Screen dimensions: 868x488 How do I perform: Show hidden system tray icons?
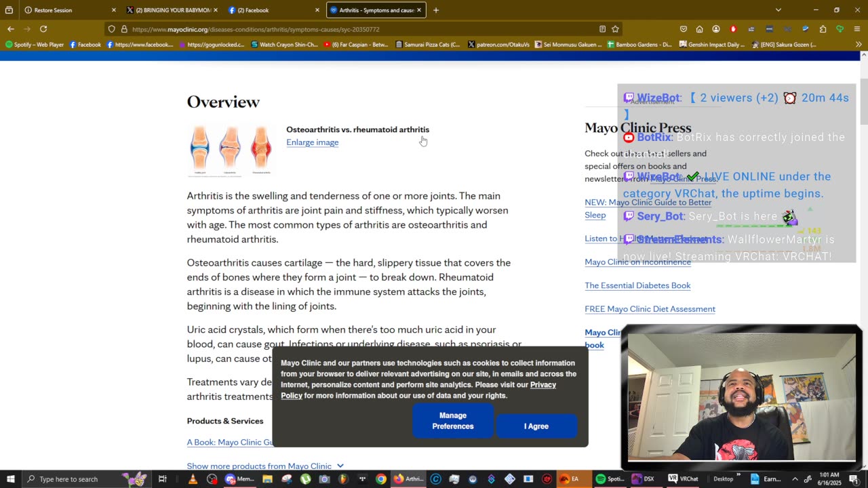[795, 479]
